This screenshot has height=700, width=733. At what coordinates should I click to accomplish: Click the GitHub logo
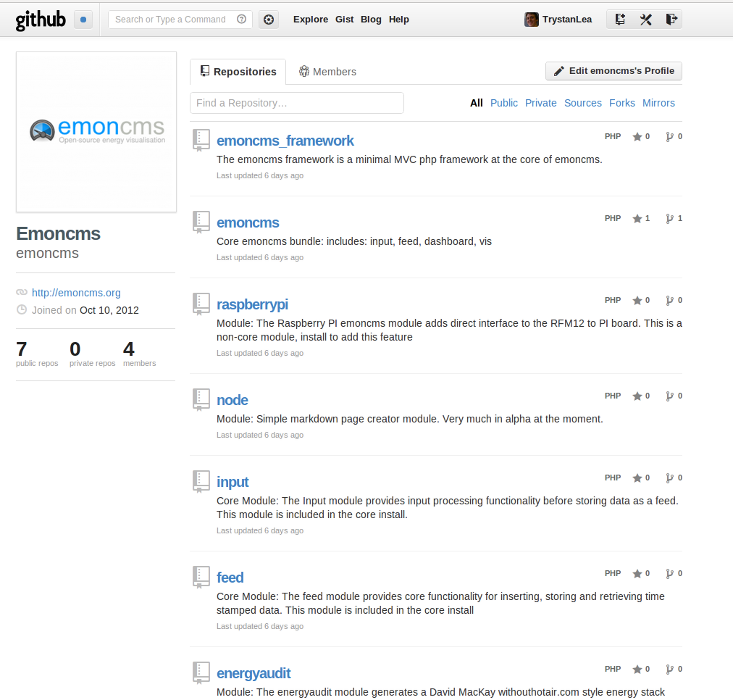41,20
